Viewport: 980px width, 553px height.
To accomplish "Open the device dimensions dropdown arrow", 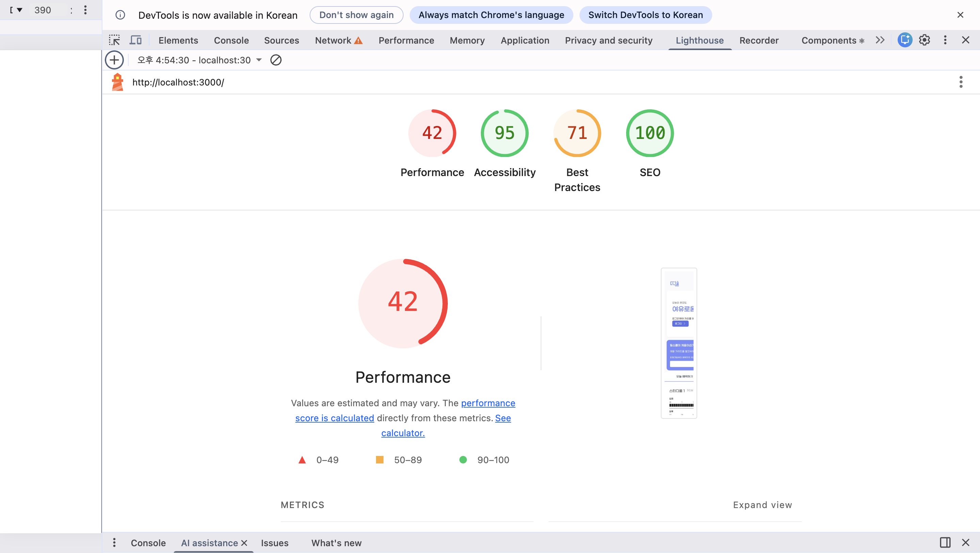I will pyautogui.click(x=19, y=10).
